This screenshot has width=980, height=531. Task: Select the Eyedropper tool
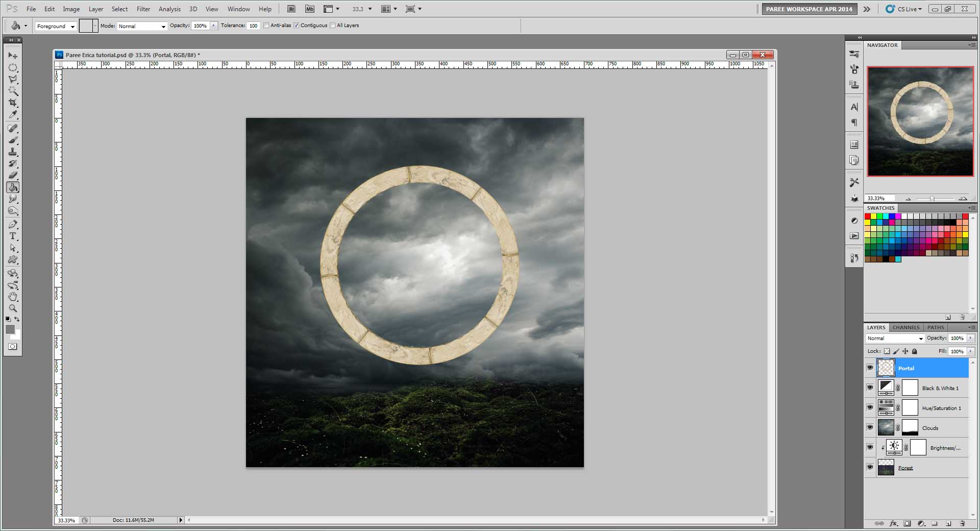[x=13, y=115]
